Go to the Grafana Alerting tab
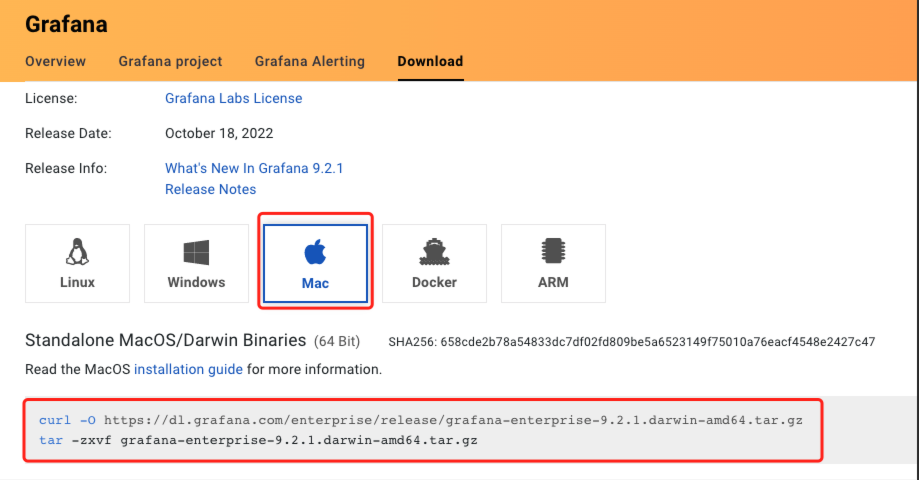Screen dimensions: 919x480 click(309, 62)
